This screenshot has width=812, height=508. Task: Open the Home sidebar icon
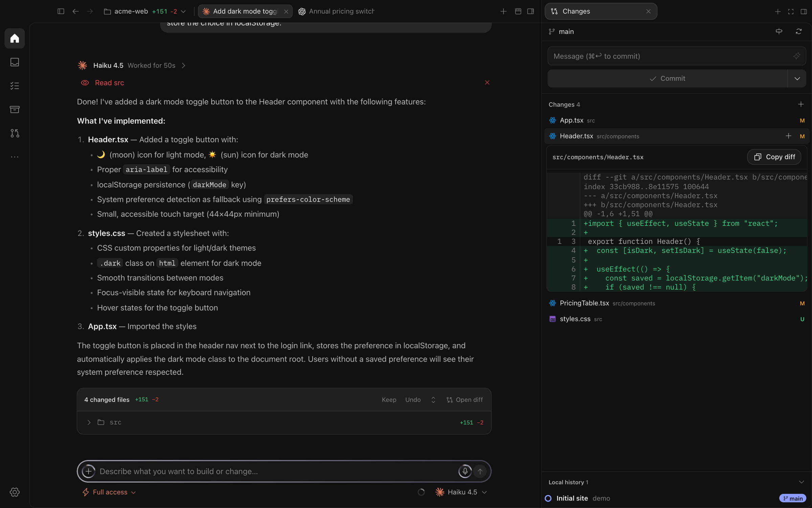(x=15, y=38)
